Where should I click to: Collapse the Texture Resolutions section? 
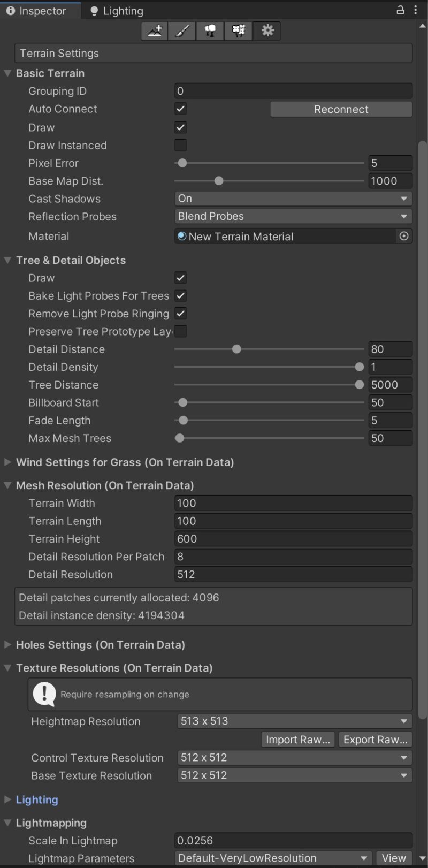(x=8, y=668)
